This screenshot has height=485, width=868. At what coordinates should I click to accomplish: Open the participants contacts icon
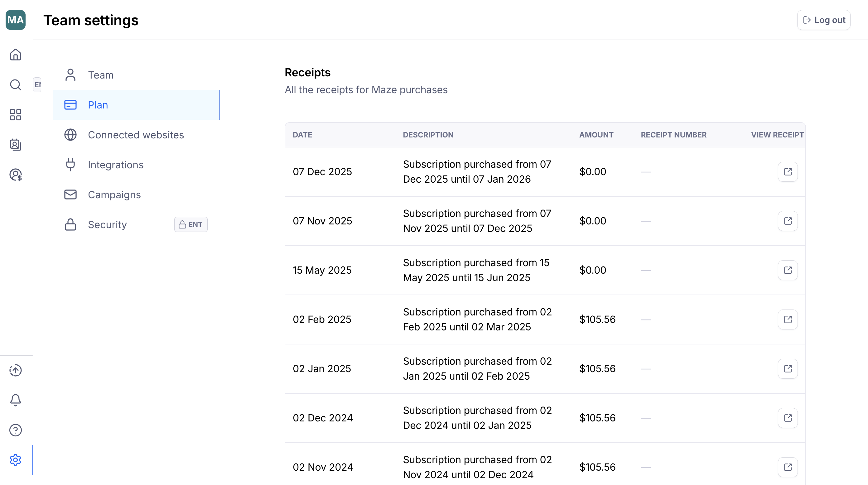tap(16, 145)
